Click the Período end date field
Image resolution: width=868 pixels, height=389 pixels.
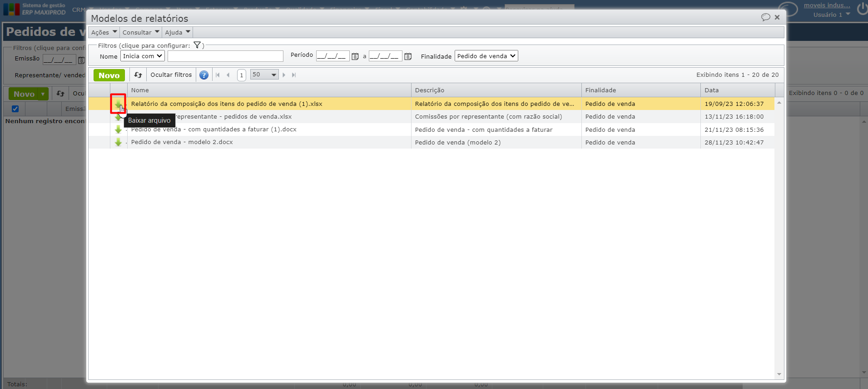(x=385, y=56)
